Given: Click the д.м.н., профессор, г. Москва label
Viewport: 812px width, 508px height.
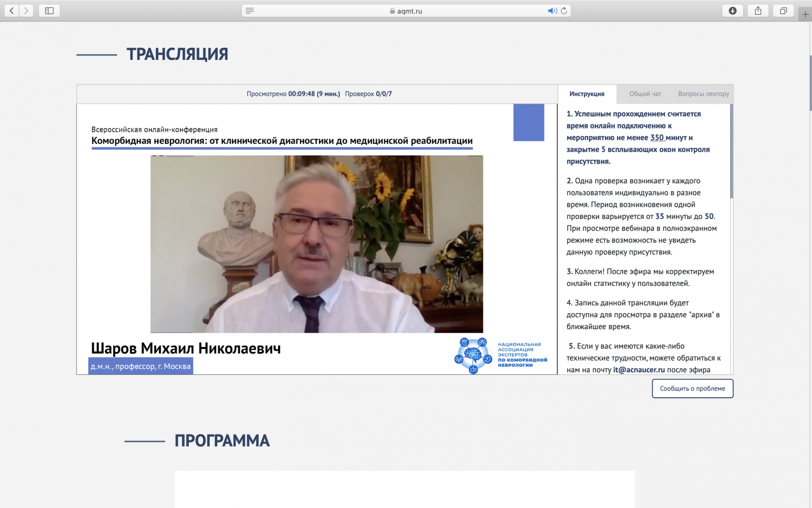Looking at the screenshot, I should [141, 366].
